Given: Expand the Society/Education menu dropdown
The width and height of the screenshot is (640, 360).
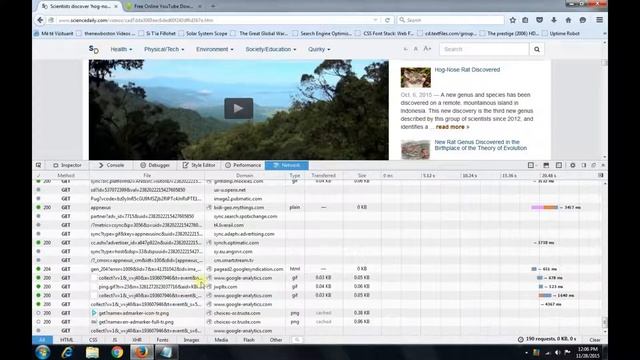Looking at the screenshot, I should (271, 49).
